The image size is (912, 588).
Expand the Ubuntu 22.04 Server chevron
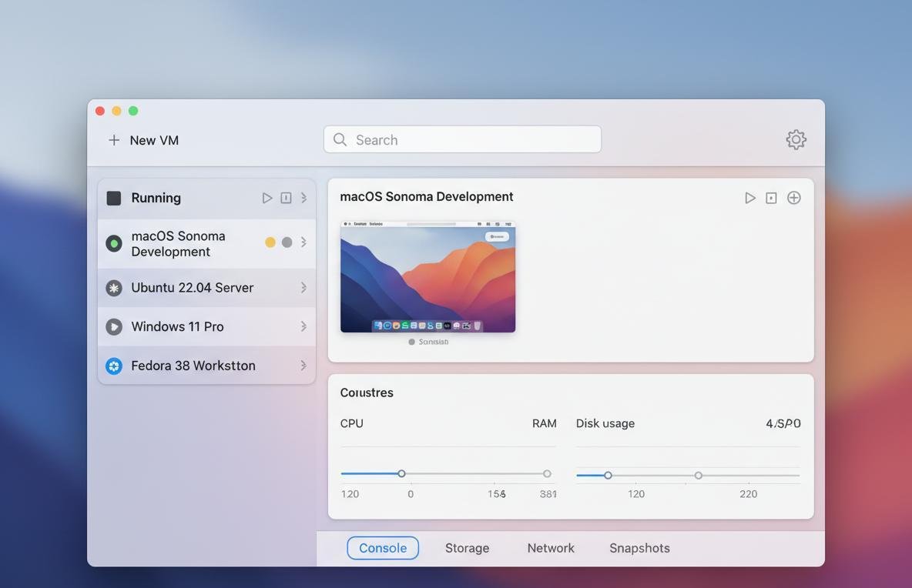tap(303, 288)
